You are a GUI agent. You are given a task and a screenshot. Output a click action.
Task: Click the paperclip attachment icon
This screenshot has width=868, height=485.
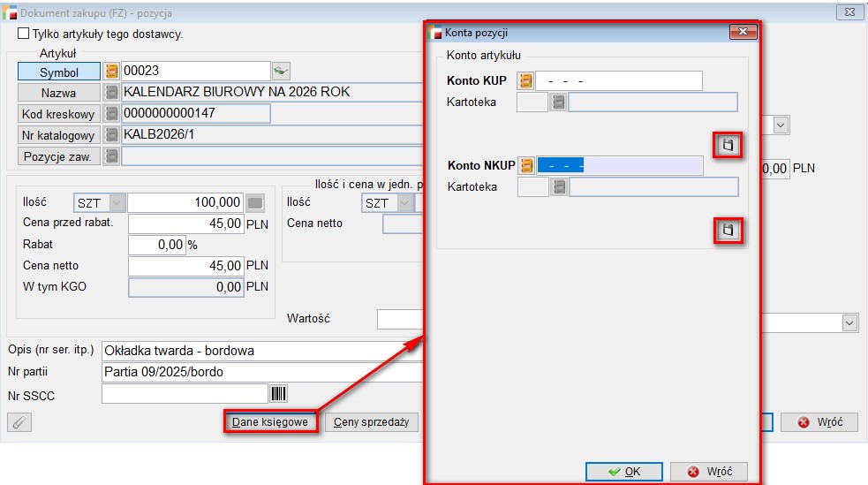point(19,422)
